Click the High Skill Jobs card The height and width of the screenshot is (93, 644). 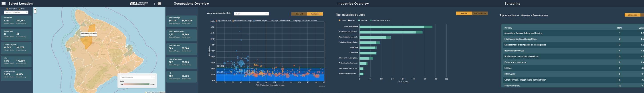pos(182,49)
